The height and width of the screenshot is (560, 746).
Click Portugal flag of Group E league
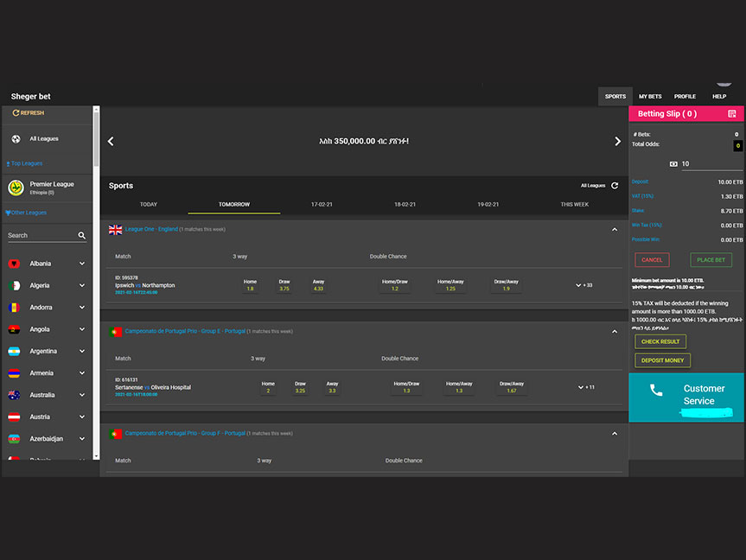click(115, 332)
